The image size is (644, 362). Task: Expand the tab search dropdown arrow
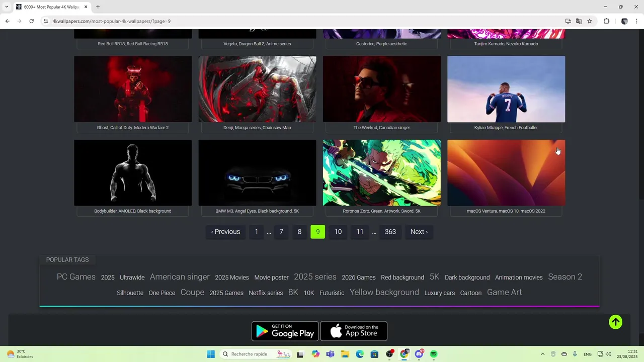pos(7,7)
